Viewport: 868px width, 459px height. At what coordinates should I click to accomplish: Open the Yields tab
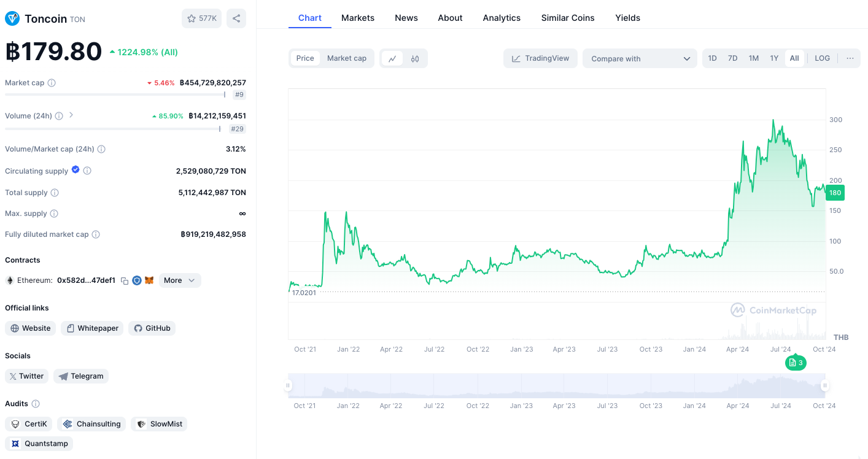[628, 18]
